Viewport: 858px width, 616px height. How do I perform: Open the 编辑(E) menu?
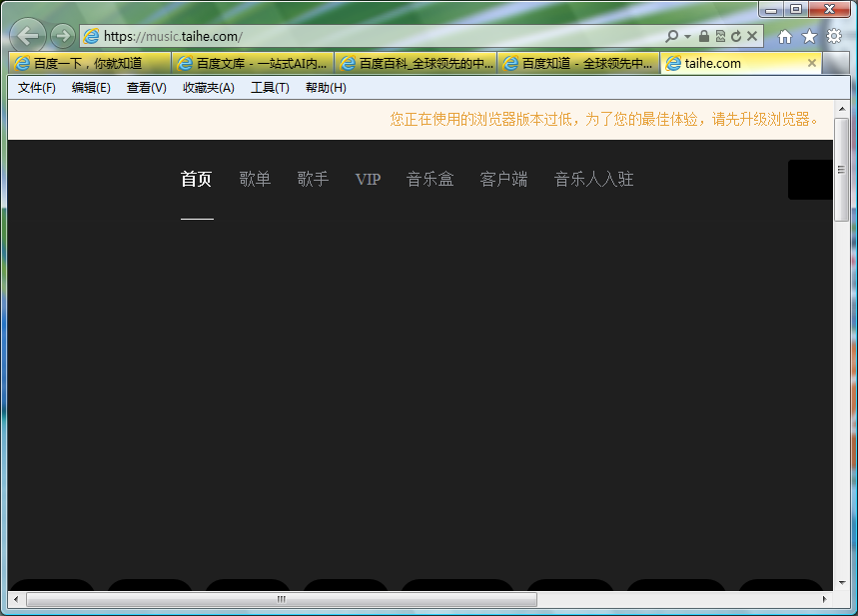(x=91, y=88)
